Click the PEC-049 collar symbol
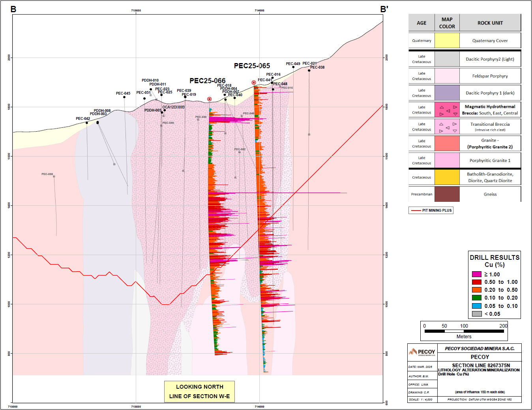Image resolution: width=532 pixels, height=410 pixels. pyautogui.click(x=293, y=66)
